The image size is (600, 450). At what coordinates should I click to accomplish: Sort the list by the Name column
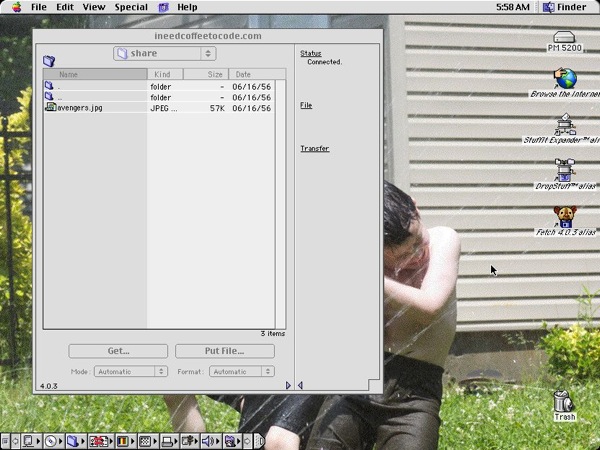95,74
